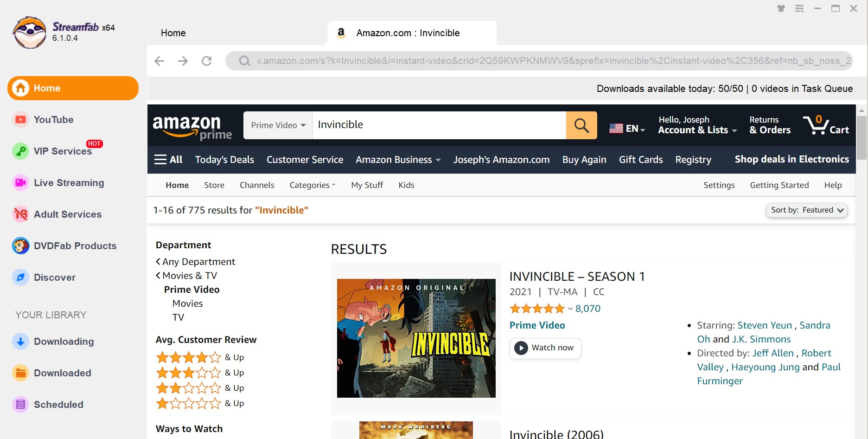Filter by 3 stars & Up
This screenshot has height=439, width=868.
pyautogui.click(x=200, y=373)
